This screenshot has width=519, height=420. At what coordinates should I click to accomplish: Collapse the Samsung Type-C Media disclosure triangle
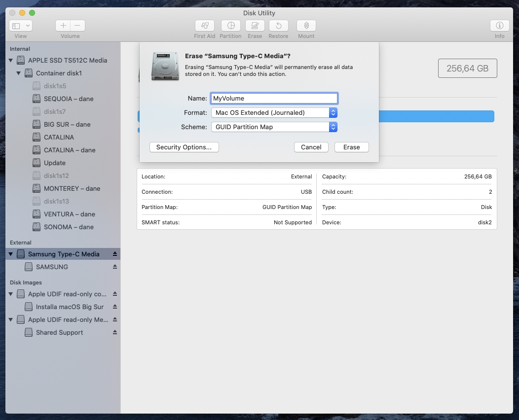[10, 254]
